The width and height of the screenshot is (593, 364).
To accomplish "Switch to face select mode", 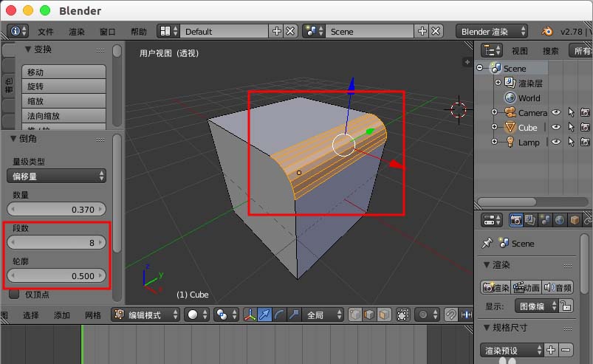I will pos(384,315).
